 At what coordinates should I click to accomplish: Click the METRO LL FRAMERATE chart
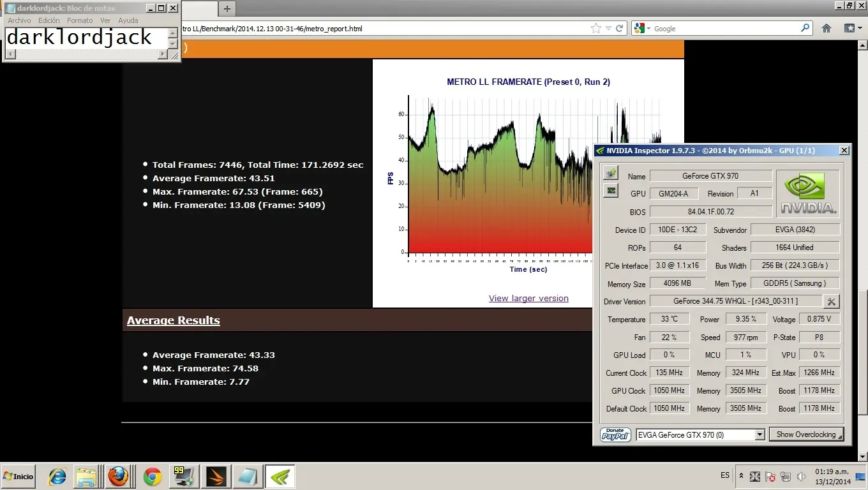click(528, 175)
